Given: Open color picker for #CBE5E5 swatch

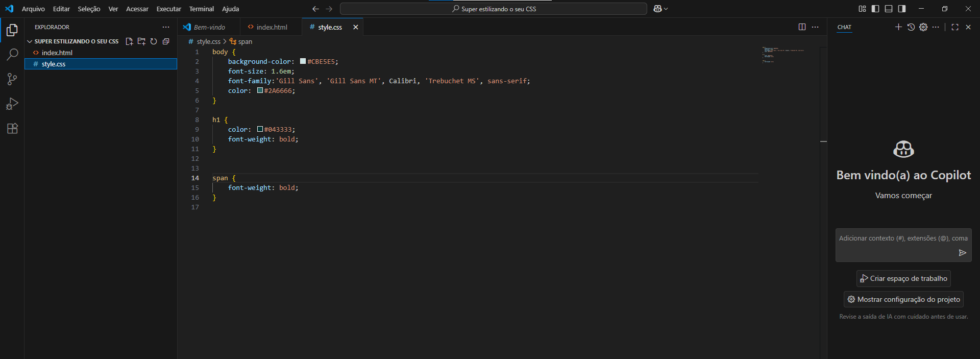Looking at the screenshot, I should tap(303, 61).
